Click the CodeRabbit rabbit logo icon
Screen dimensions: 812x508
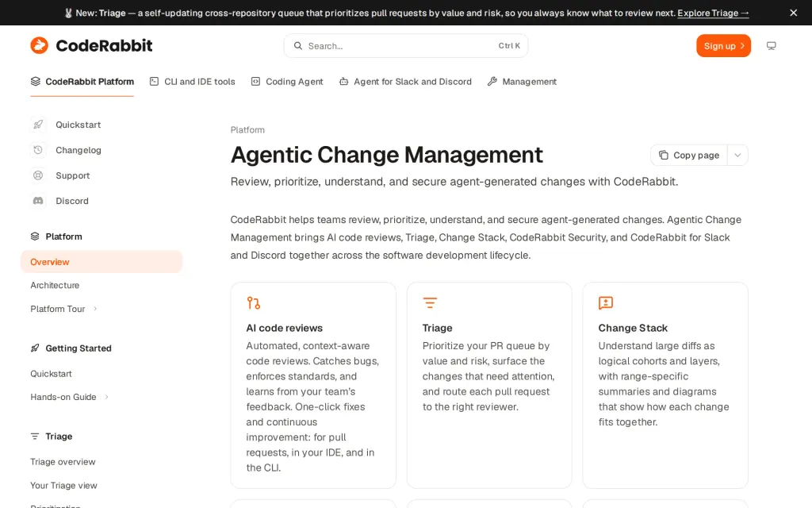point(40,45)
